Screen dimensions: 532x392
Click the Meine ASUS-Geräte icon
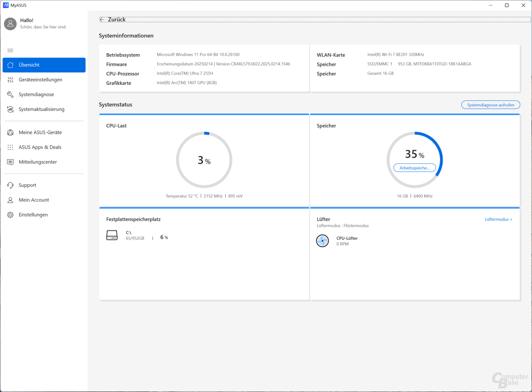(10, 132)
